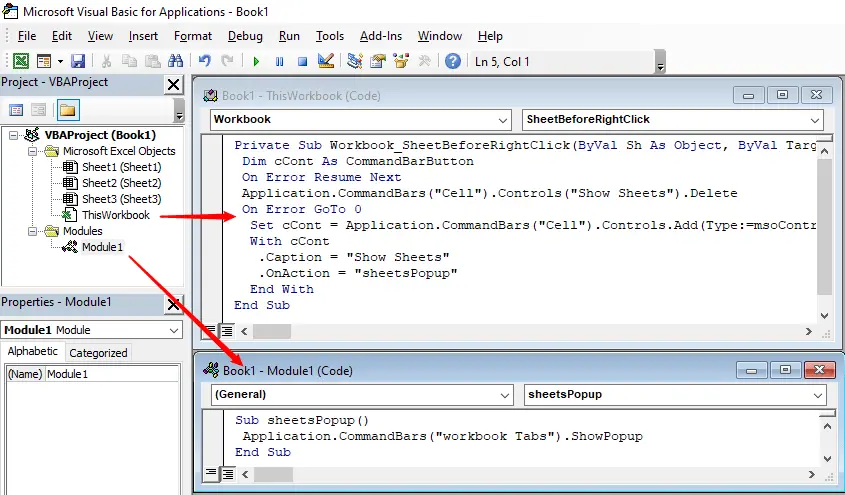Edit the (Name) property value Module1
845x495 pixels.
112,374
